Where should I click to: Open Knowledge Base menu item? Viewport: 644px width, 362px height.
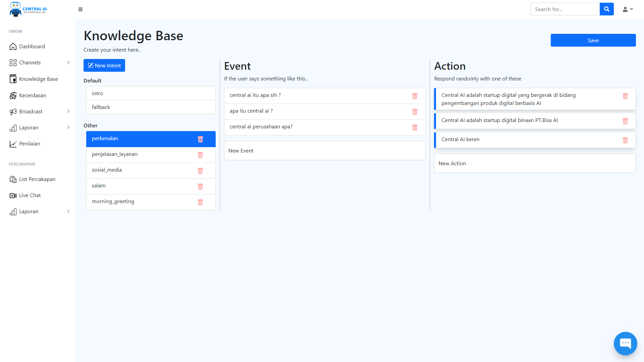pyautogui.click(x=38, y=79)
